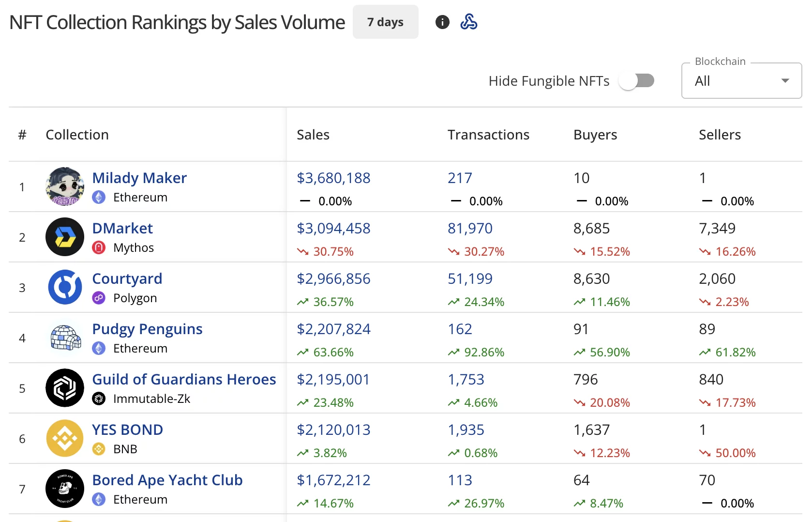Image resolution: width=812 pixels, height=522 pixels.
Task: Open the DMarket collection link
Action: [x=122, y=228]
